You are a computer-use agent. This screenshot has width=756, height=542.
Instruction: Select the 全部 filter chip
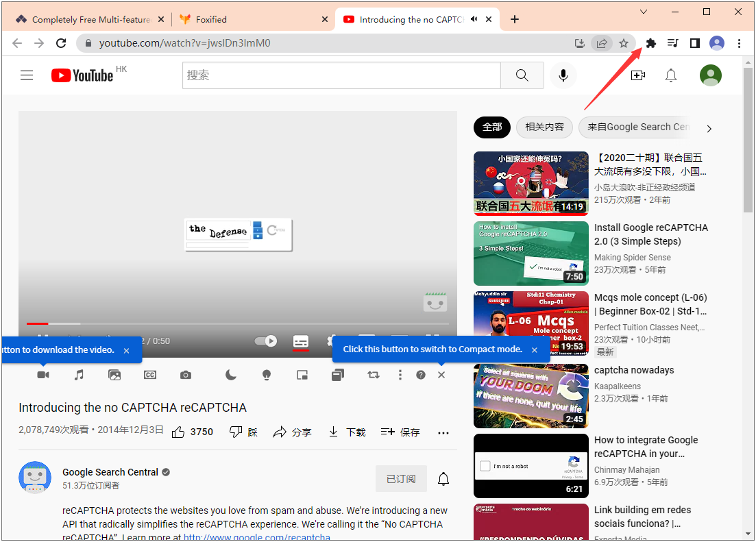(492, 127)
